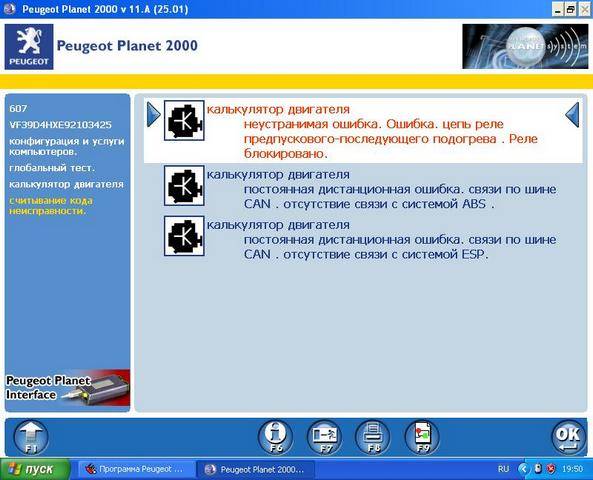Print the fault list with F8
Viewport: 593px width, 480px height.
point(373,437)
